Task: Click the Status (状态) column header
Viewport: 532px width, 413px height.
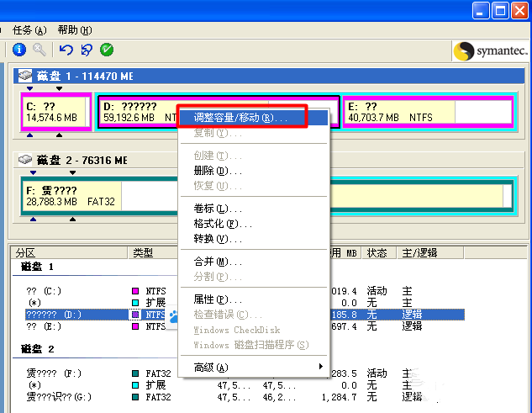Action: [377, 252]
